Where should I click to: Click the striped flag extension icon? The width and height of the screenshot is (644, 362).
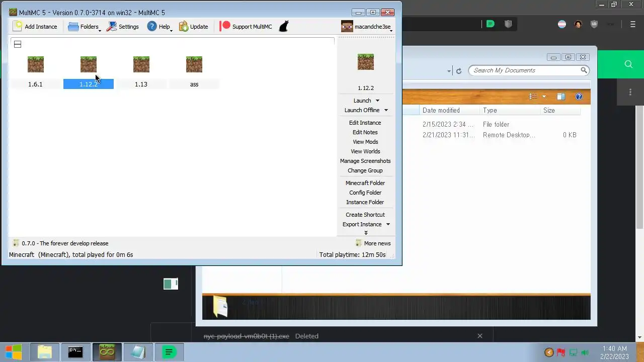click(562, 24)
